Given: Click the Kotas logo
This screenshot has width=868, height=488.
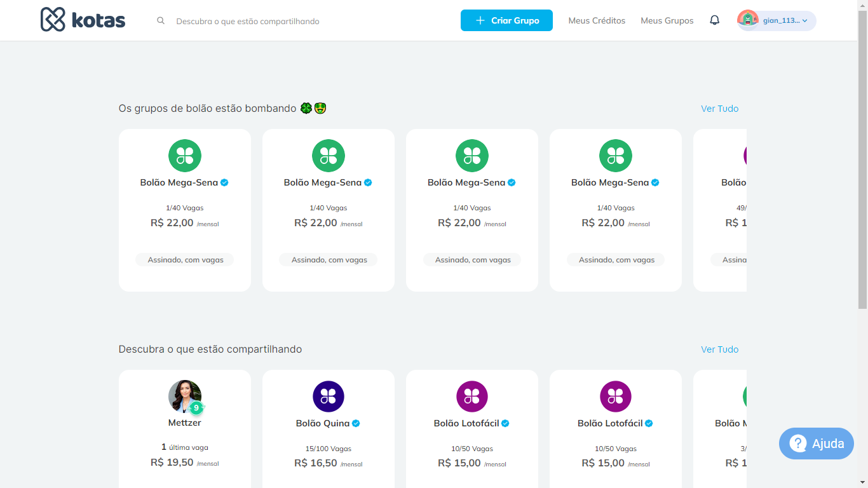Looking at the screenshot, I should 83,20.
